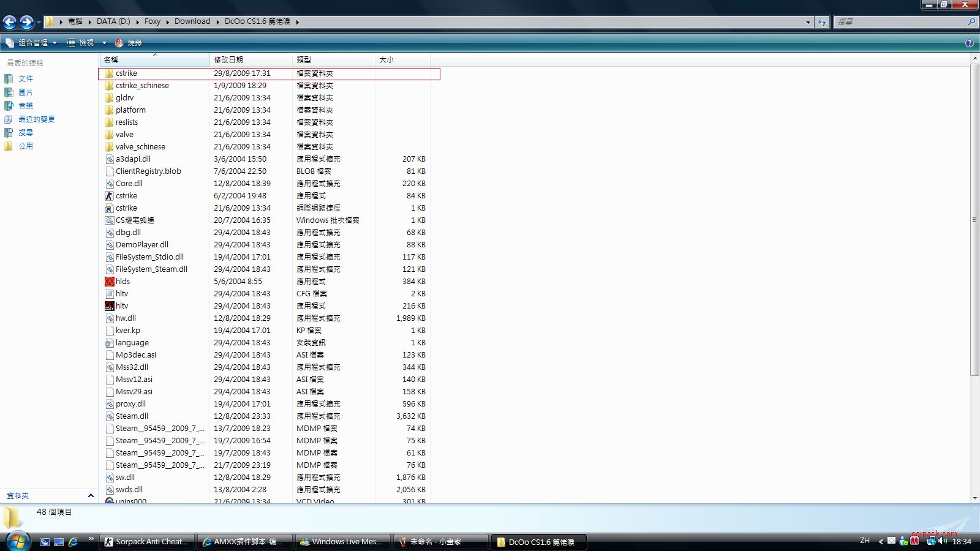This screenshot has height=551, width=980.
Task: Click the search magnifier icon
Action: coord(971,21)
